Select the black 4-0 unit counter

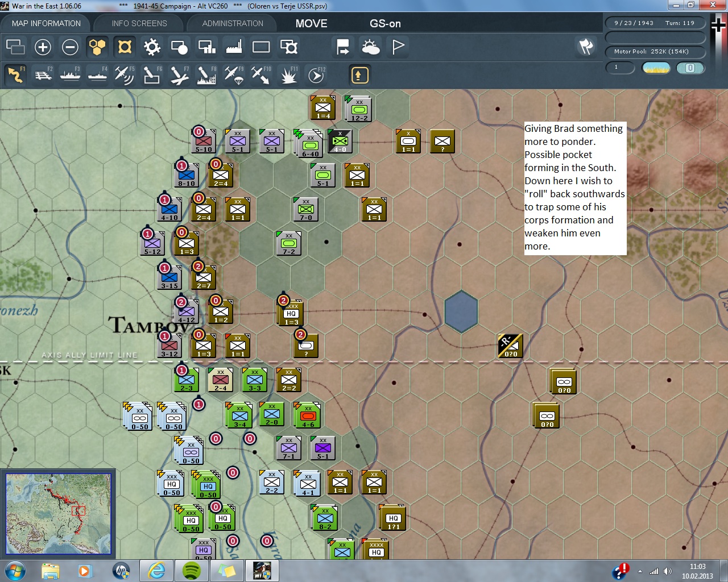(340, 142)
